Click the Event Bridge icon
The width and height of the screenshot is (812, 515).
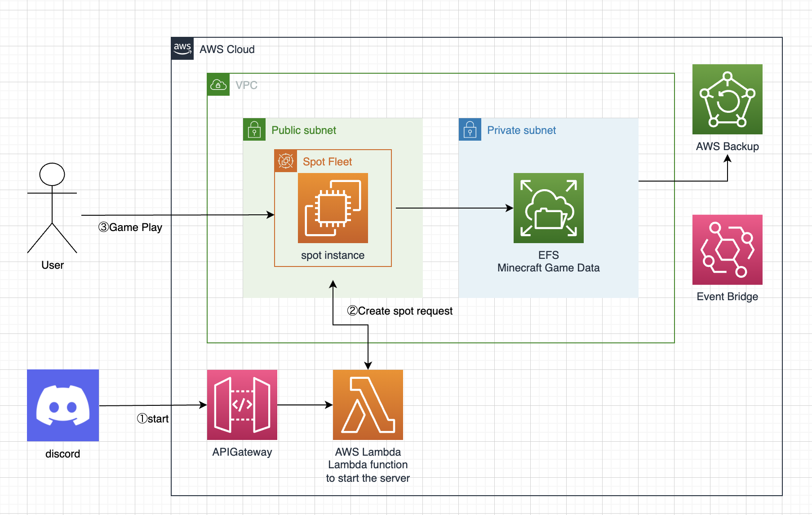point(727,249)
